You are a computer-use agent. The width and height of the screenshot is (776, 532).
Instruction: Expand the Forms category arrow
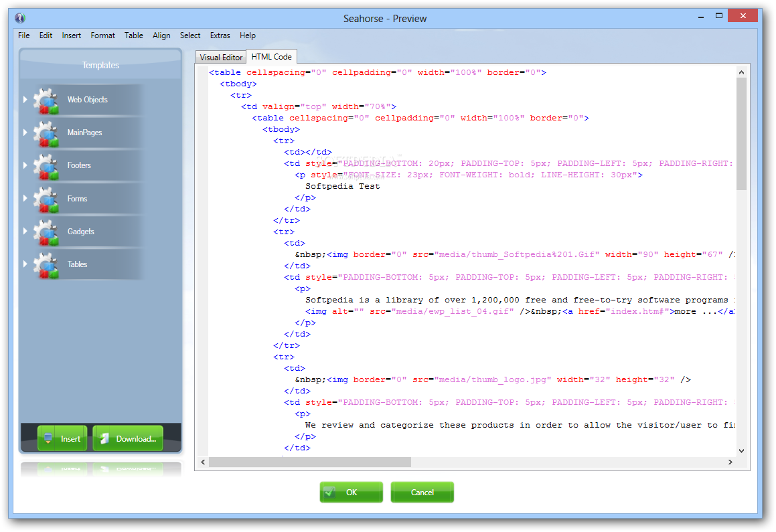[25, 198]
